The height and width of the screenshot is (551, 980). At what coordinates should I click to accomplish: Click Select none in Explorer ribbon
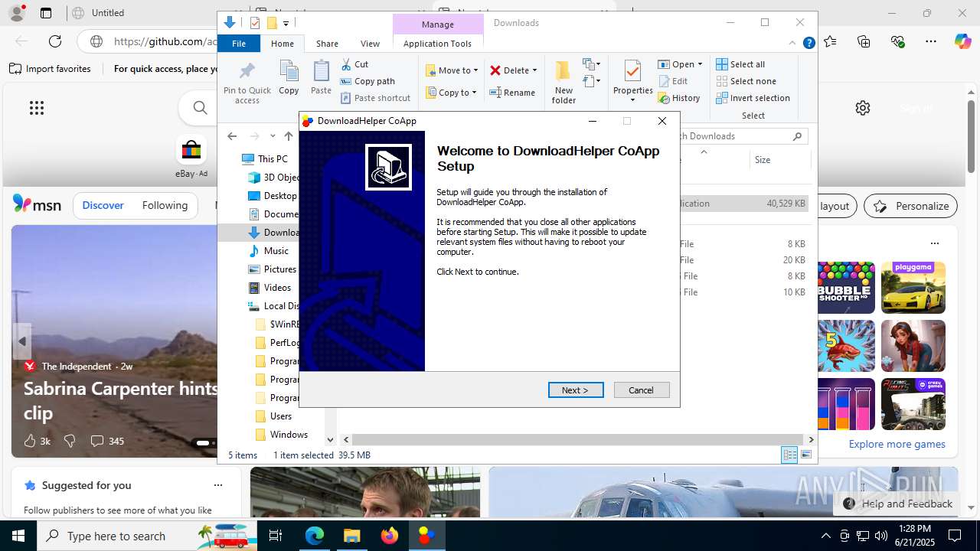point(746,81)
